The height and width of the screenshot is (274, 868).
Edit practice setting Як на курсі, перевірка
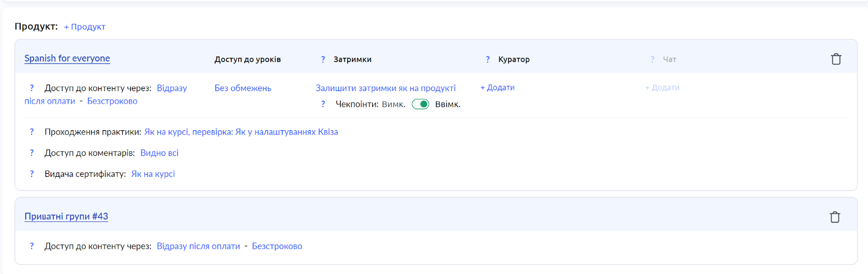(189, 132)
